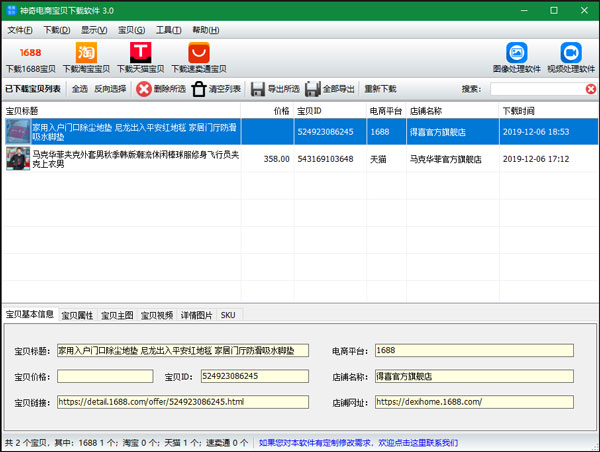
Task: Click inside the 搜索 search field
Action: coord(535,89)
